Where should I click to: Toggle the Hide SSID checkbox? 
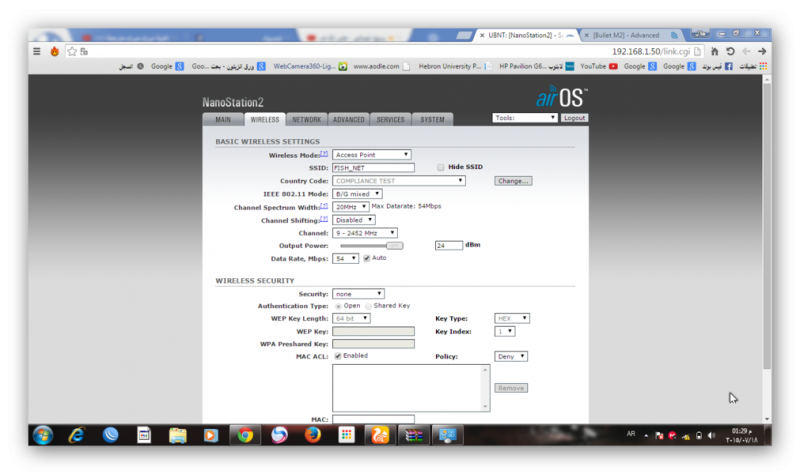[441, 167]
